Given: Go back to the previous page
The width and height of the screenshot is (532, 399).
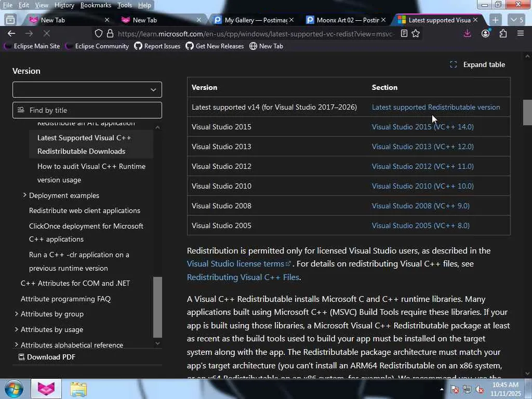Looking at the screenshot, I should pos(11,34).
